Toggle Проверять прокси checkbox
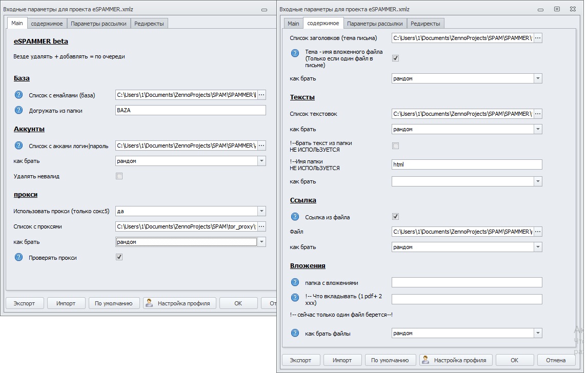Viewport: 588px width, 373px height. [x=119, y=257]
